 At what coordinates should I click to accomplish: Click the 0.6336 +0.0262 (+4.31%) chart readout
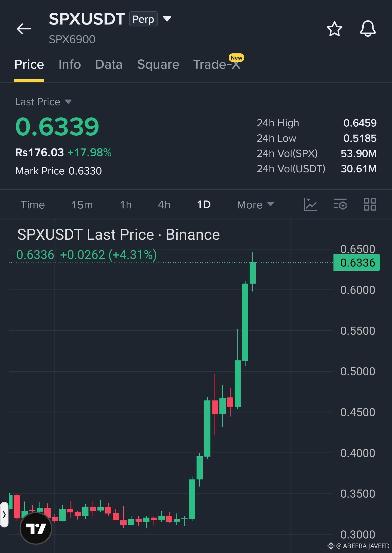(87, 255)
